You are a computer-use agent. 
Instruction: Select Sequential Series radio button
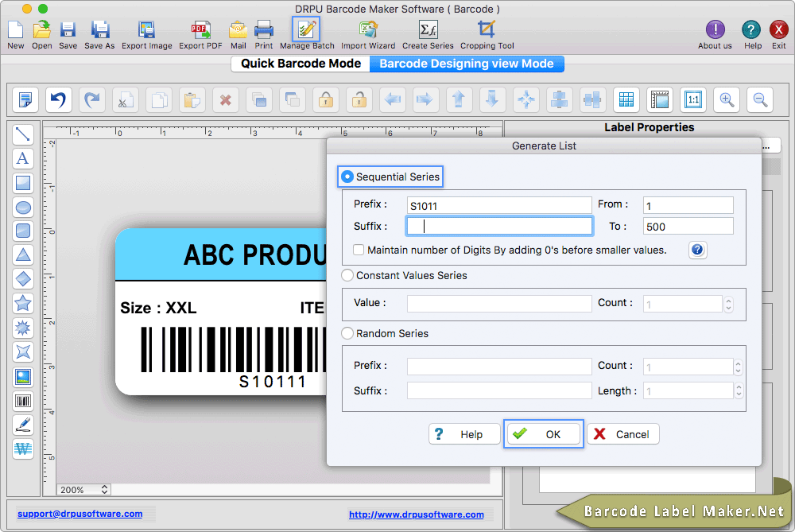(347, 177)
